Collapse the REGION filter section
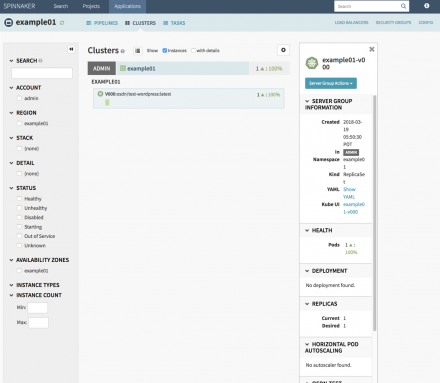440x383 pixels. [23, 113]
